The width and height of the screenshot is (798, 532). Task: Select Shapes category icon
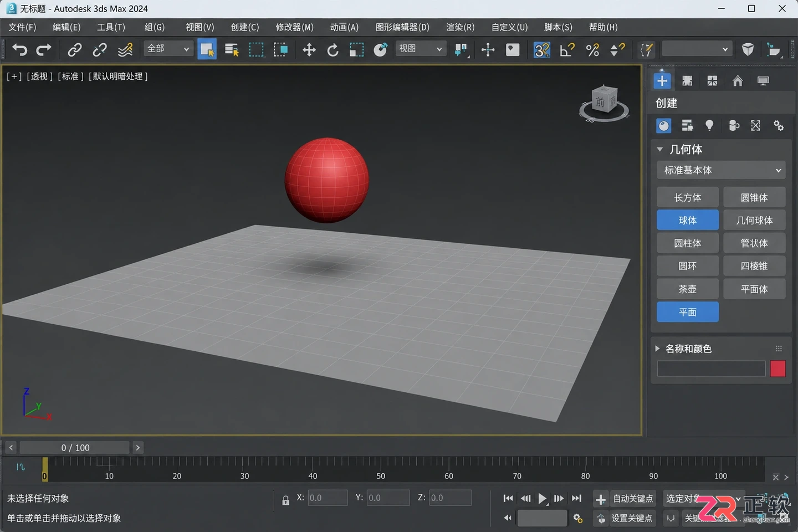point(687,126)
